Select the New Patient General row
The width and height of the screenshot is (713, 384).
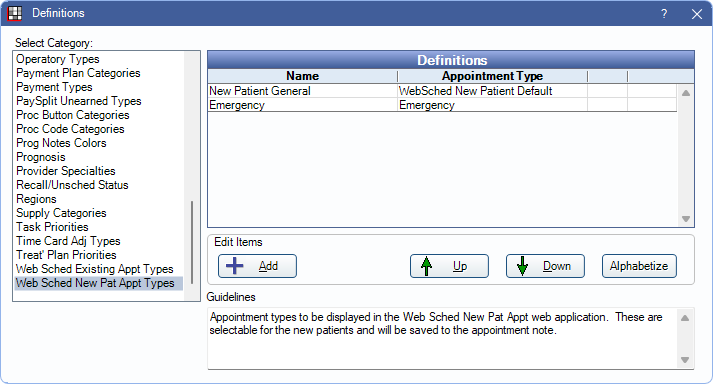pyautogui.click(x=442, y=91)
